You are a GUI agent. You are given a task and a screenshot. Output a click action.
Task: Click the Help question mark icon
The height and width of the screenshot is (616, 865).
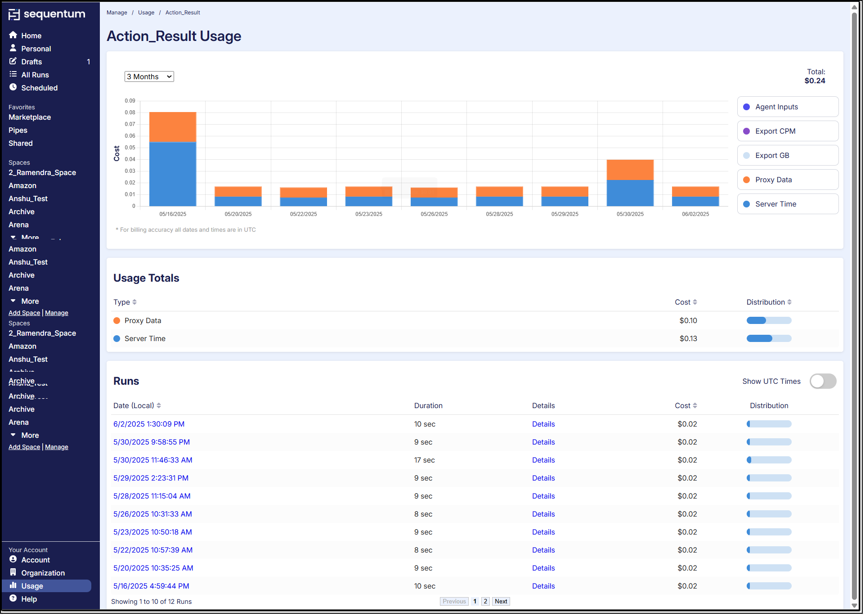pyautogui.click(x=13, y=598)
